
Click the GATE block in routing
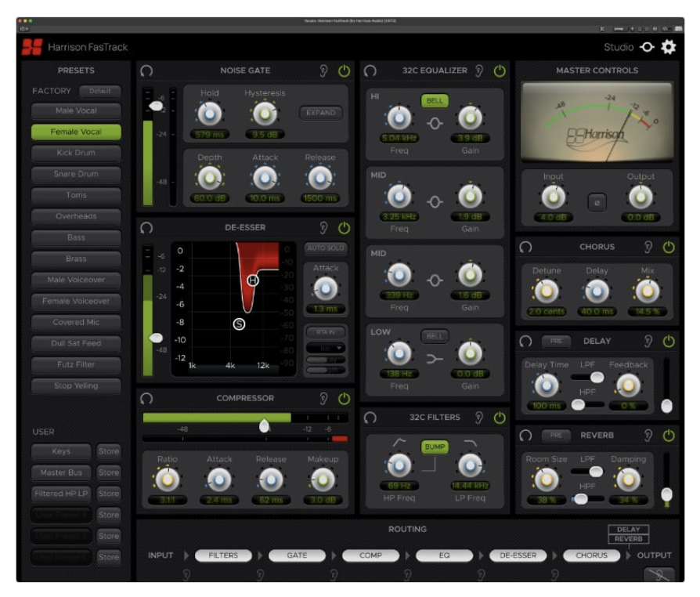297,555
